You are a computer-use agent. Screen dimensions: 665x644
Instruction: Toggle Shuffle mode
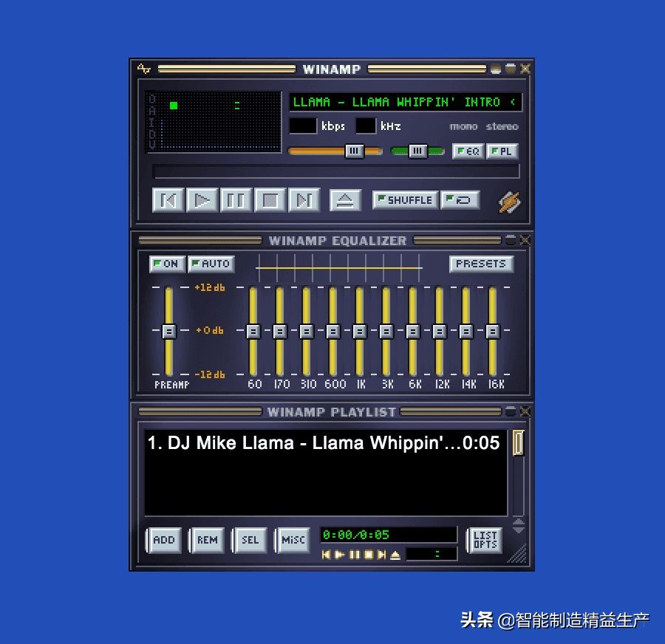point(405,199)
